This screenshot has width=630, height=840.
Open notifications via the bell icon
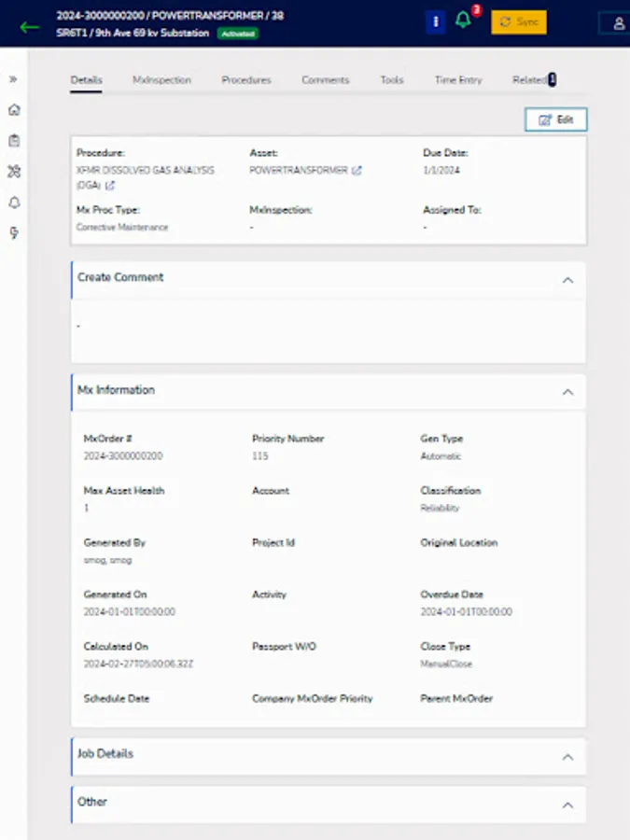462,21
